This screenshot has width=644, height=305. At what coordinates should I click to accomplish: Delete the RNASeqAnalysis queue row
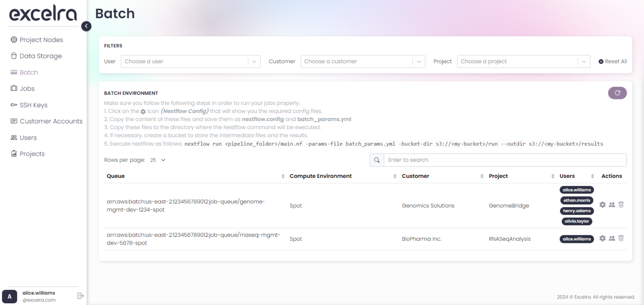[621, 238]
